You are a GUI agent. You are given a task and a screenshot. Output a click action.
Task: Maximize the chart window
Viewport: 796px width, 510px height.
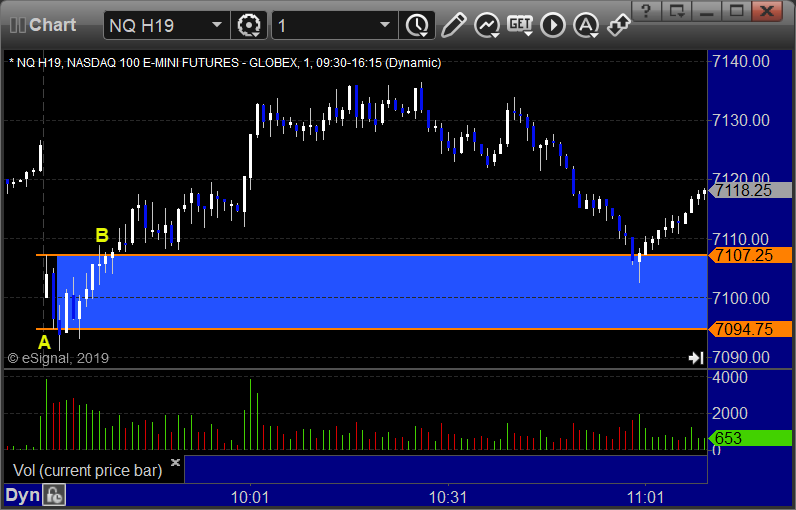click(x=737, y=11)
